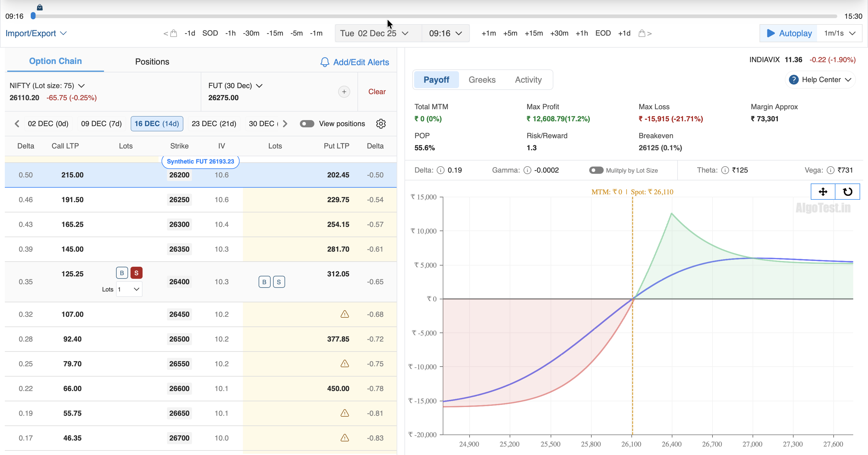Viewport: 868px width, 455px height.
Task: Open the Lots quantity dropdown
Action: click(129, 289)
